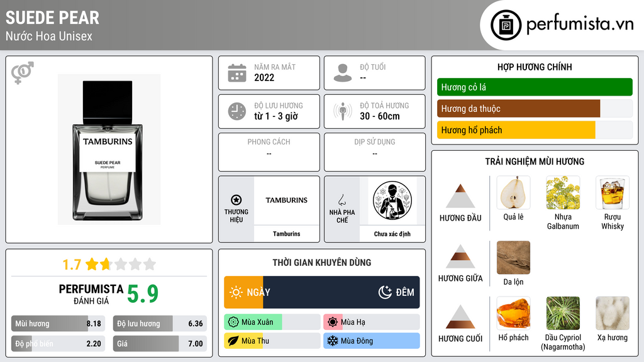
Task: Click the perfumista.vn site name
Action: [x=580, y=24]
